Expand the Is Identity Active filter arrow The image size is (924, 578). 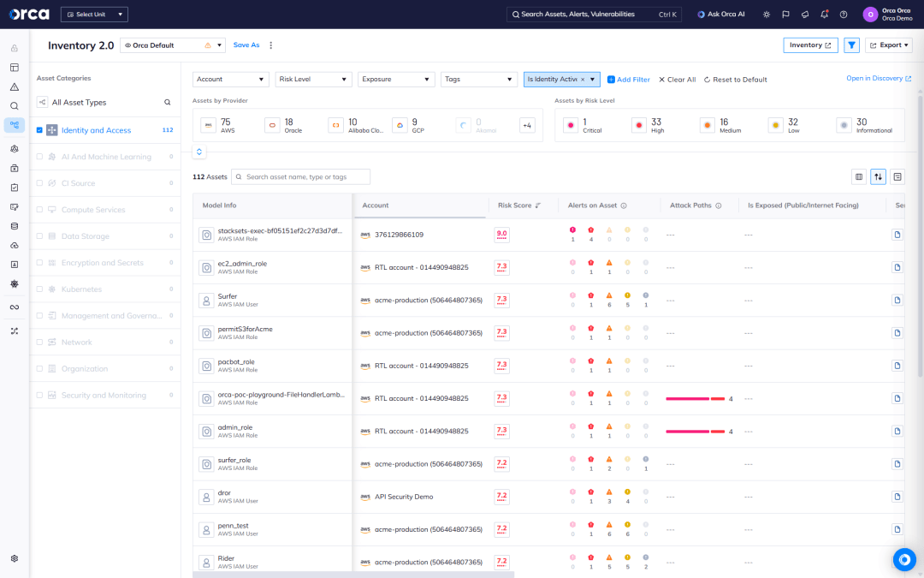[x=593, y=80]
